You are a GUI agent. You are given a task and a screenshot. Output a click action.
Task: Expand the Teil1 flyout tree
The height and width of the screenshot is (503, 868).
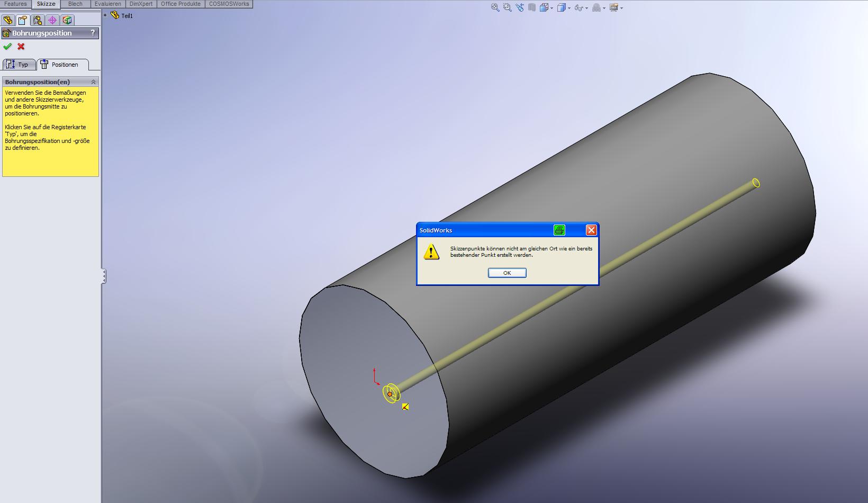pos(105,15)
